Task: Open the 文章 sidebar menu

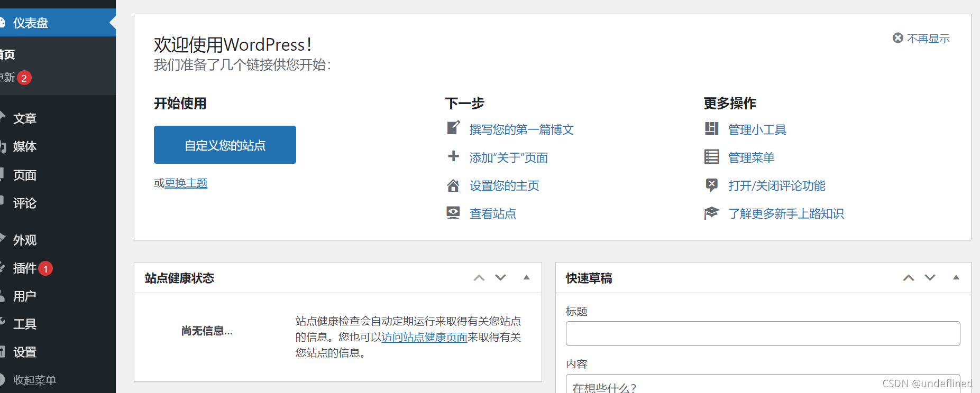Action: pyautogui.click(x=58, y=118)
